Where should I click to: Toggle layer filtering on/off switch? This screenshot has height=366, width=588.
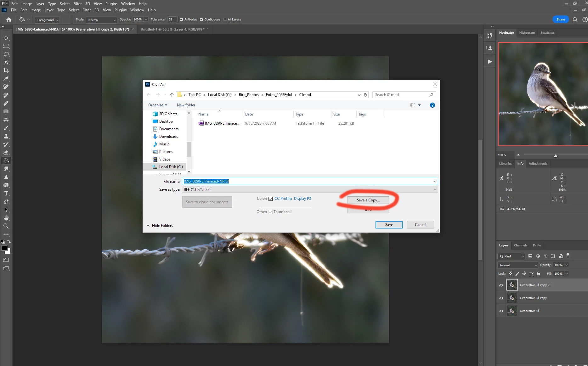568,255
